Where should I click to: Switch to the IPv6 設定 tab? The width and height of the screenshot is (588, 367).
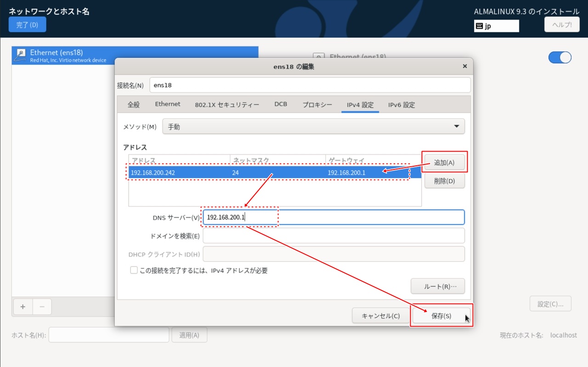point(401,105)
